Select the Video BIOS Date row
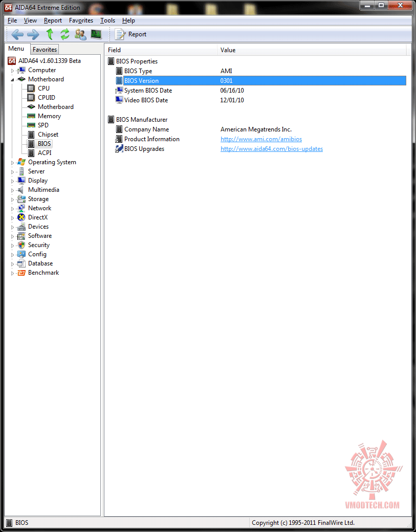Viewport: 416px width, 532px height. click(260, 100)
